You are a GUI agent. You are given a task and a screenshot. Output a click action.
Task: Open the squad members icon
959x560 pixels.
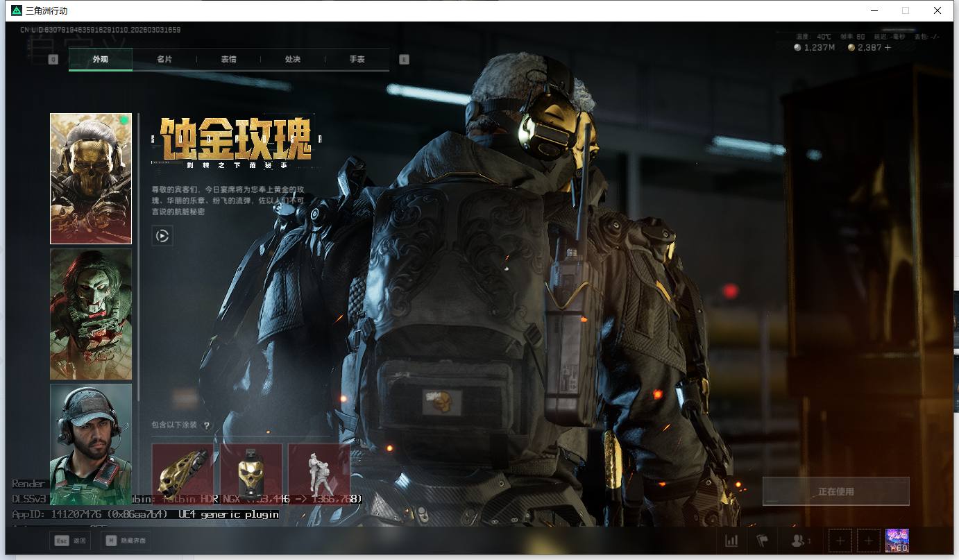(x=799, y=541)
